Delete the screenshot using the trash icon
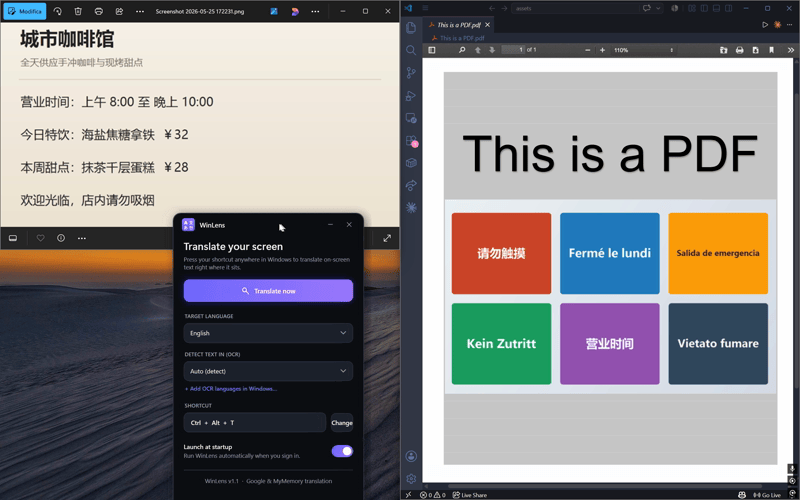The height and width of the screenshot is (500, 800). point(78,11)
